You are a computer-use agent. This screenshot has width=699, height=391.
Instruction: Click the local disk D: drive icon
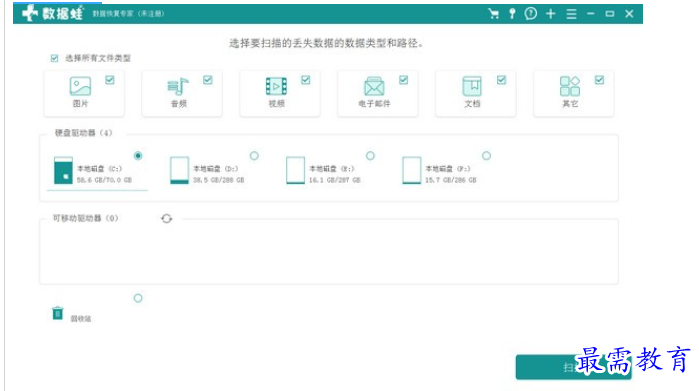(179, 170)
